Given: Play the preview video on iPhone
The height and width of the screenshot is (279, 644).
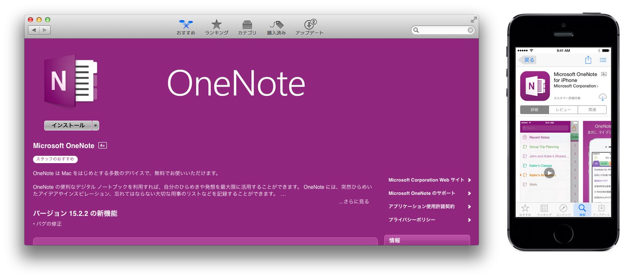Looking at the screenshot, I should (x=549, y=173).
